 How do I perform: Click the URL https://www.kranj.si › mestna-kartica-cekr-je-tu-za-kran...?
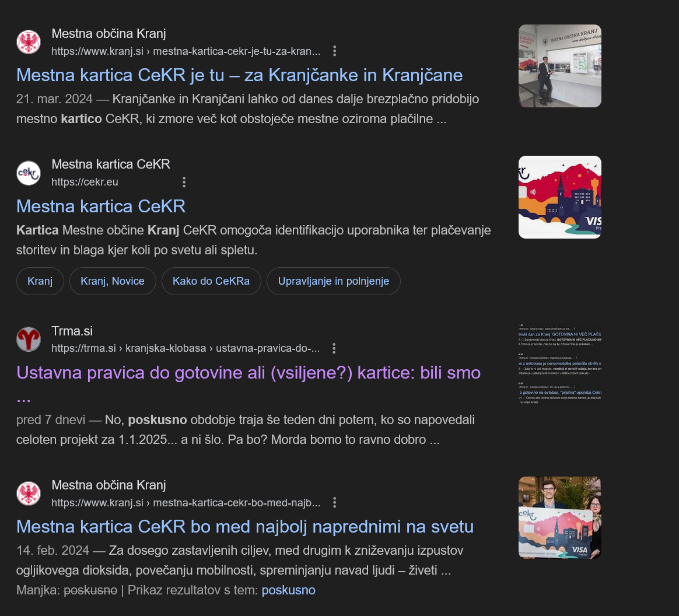click(x=185, y=51)
